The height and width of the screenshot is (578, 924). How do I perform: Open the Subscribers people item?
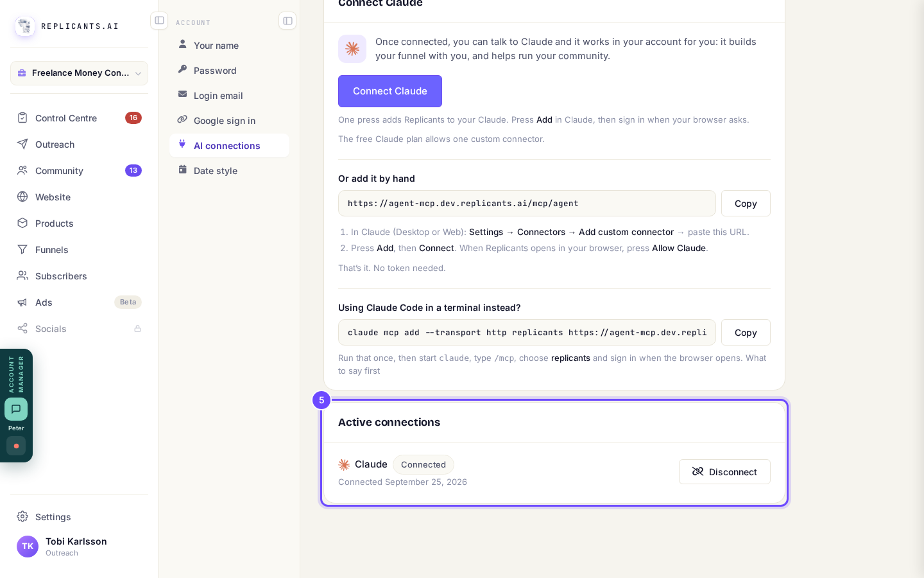tap(79, 276)
